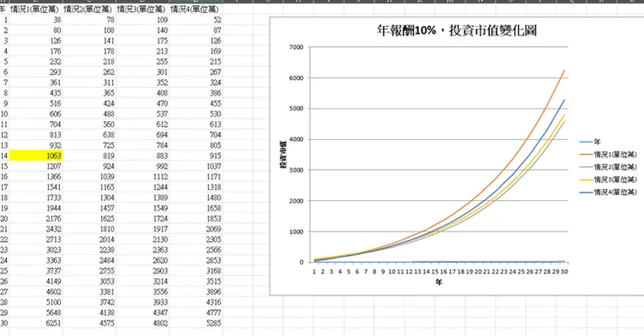Select the vertical axis title 投資市值
644x336 pixels.
click(284, 155)
